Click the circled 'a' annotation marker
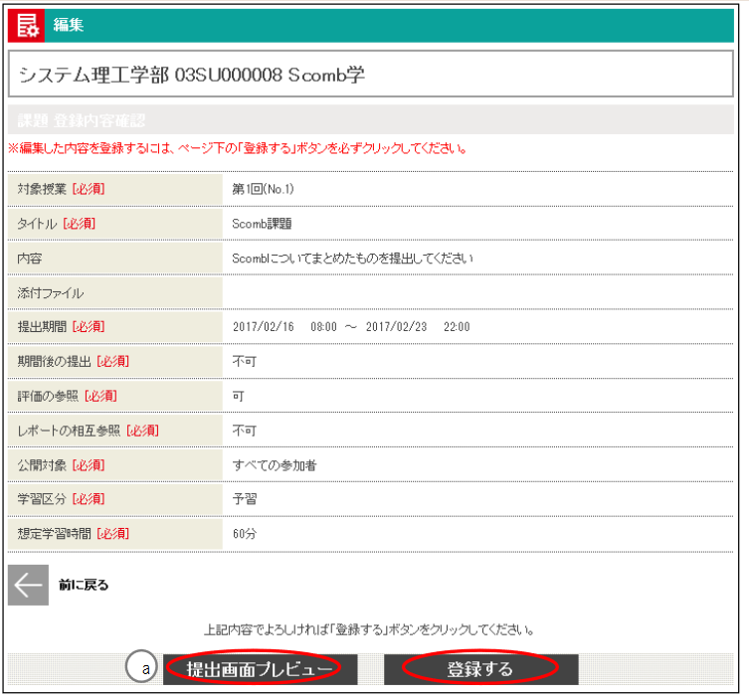This screenshot has height=700, width=749. point(146,669)
